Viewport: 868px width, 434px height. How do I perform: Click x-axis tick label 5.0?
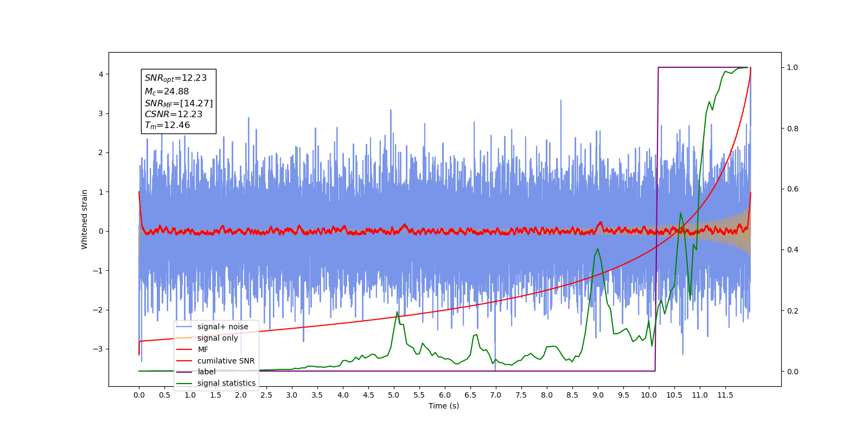click(394, 395)
